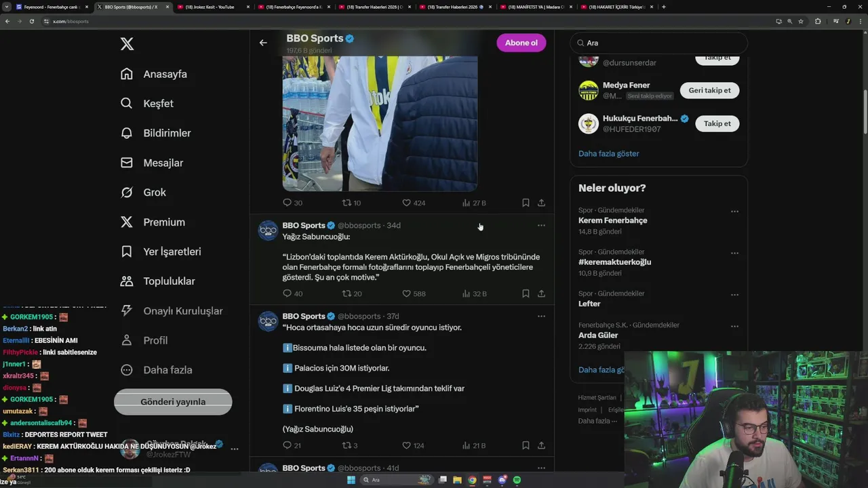This screenshot has height=488, width=868.
Task: View analytics of post with 27 B views
Action: coord(474,203)
